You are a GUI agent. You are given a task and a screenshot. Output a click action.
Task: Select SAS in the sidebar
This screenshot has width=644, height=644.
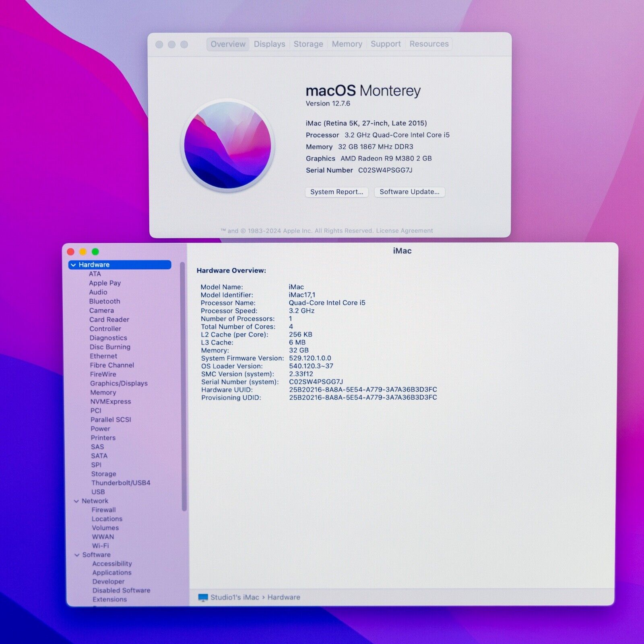pyautogui.click(x=97, y=447)
